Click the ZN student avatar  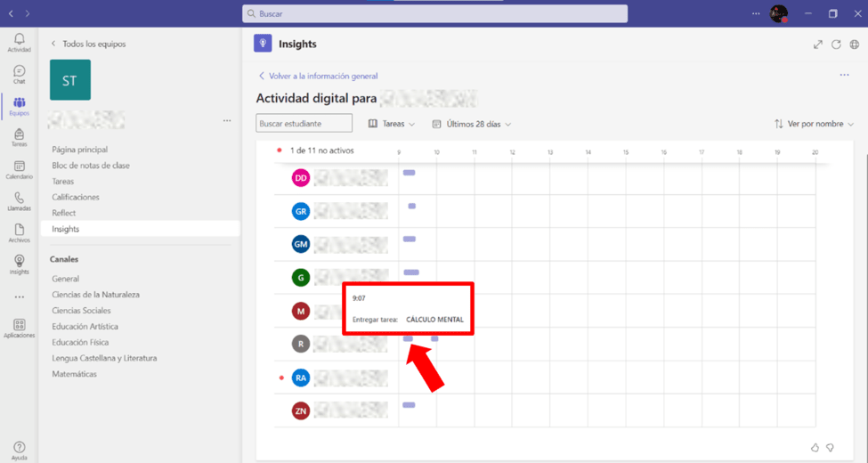pos(301,411)
